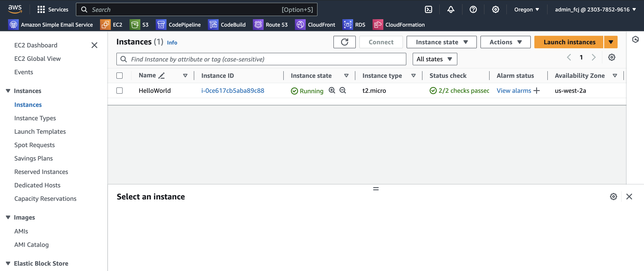Open the All states filter dropdown

pyautogui.click(x=435, y=59)
